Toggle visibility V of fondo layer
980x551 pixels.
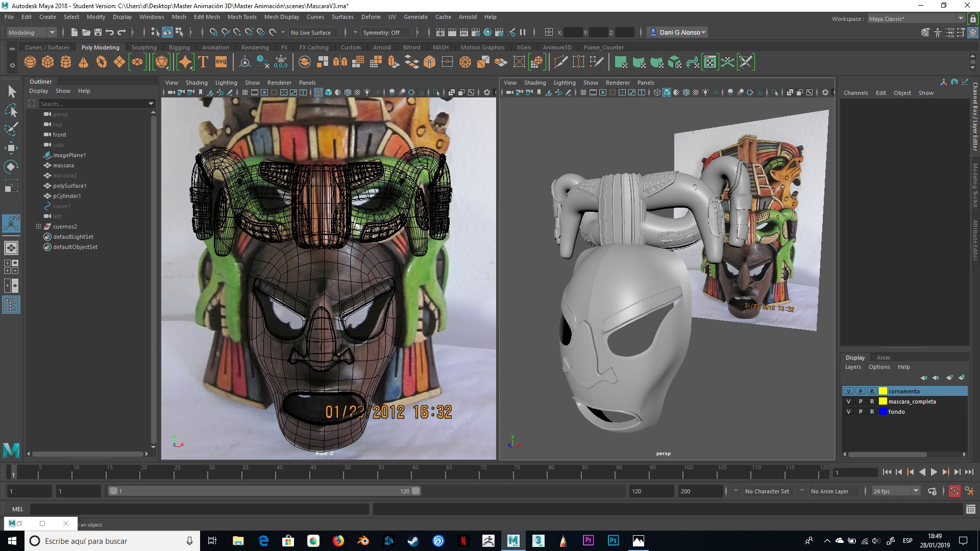(849, 412)
